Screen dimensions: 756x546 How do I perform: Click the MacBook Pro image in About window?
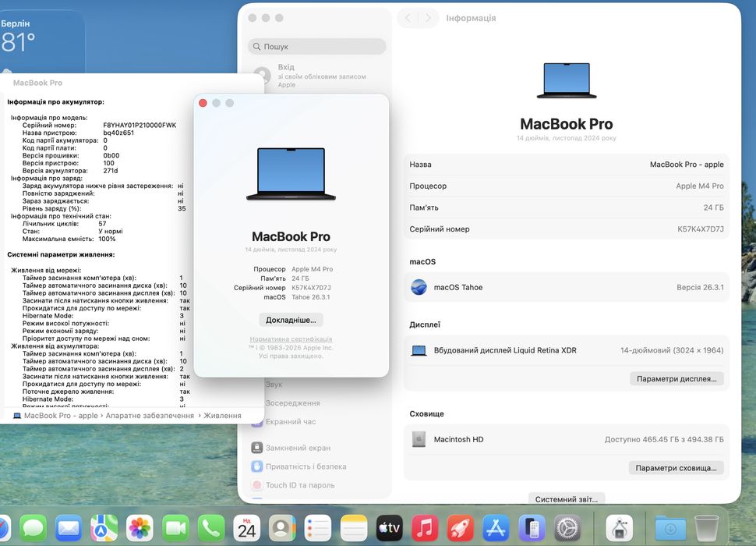coord(291,174)
